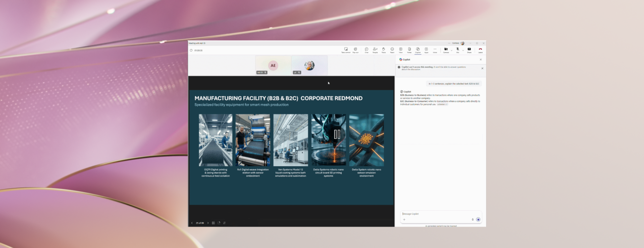This screenshot has width=644, height=248.
Task: Expand camera options dropdown arrow
Action: (x=451, y=51)
